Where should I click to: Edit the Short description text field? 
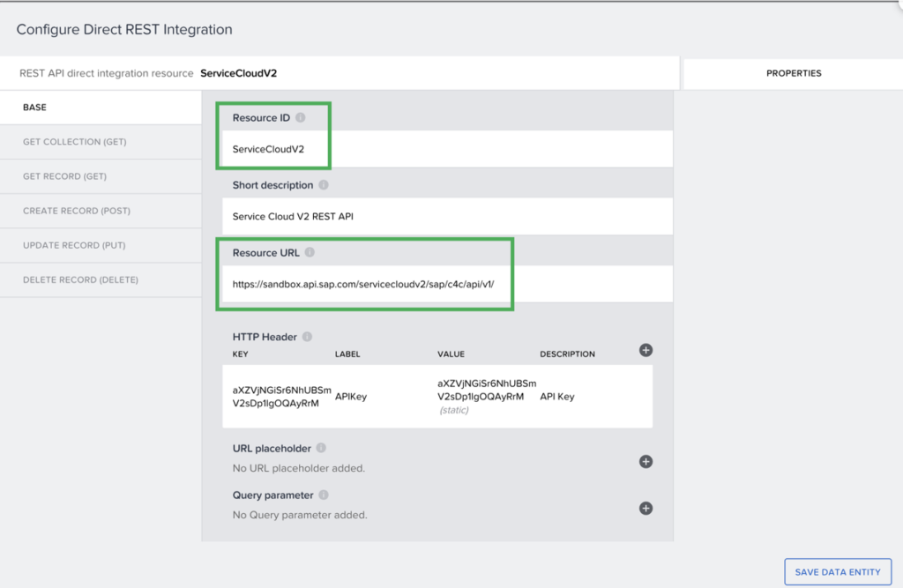(x=445, y=217)
